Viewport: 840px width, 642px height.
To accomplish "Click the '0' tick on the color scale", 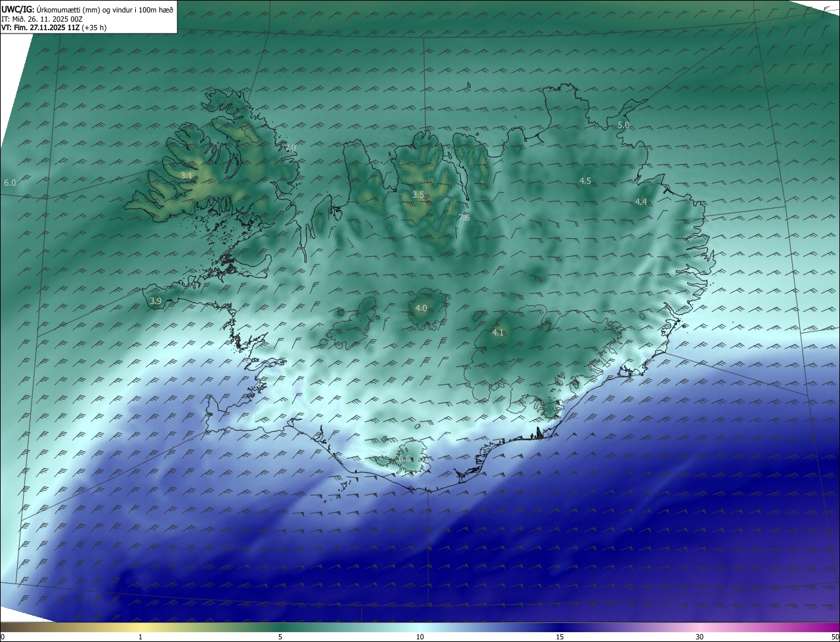I will (x=3, y=637).
